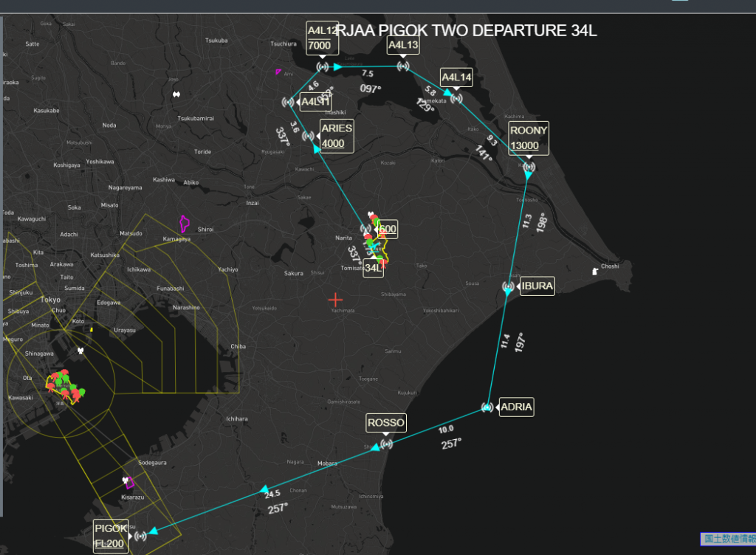The height and width of the screenshot is (555, 756).
Task: Click the ARIES 4000 label box
Action: pyautogui.click(x=337, y=135)
